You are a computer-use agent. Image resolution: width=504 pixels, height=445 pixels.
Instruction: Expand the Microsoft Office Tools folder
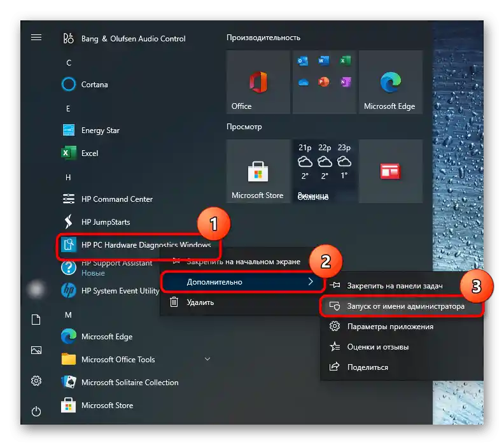coord(207,359)
